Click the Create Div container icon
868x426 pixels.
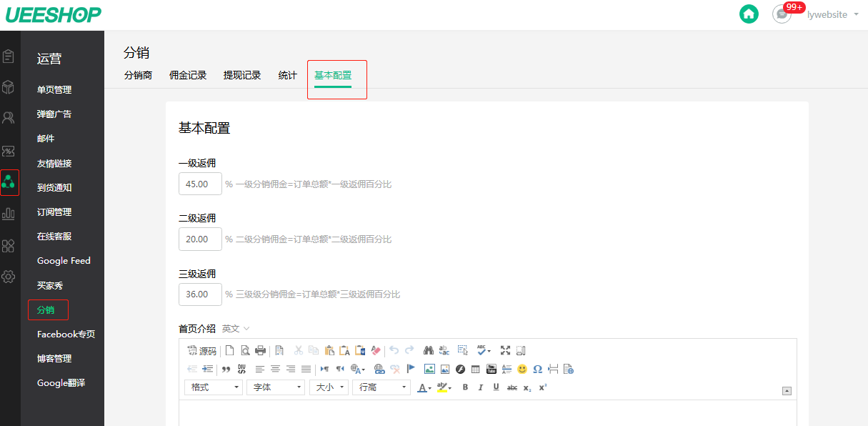click(x=241, y=370)
